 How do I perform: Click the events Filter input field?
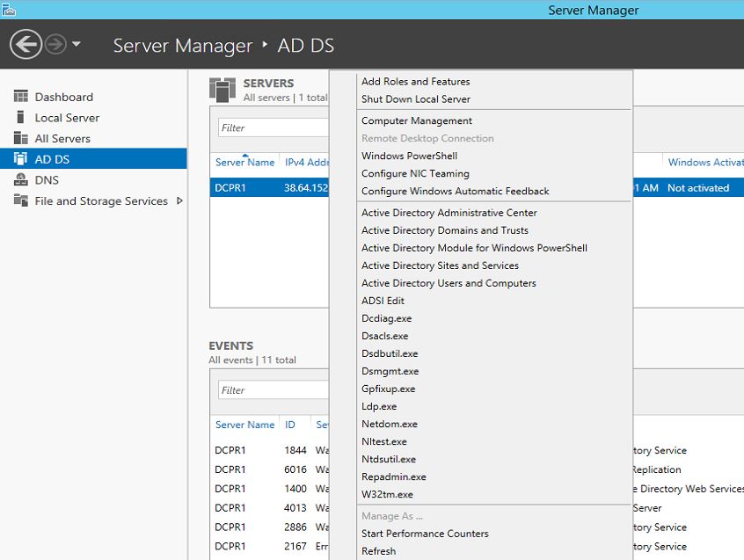point(273,390)
